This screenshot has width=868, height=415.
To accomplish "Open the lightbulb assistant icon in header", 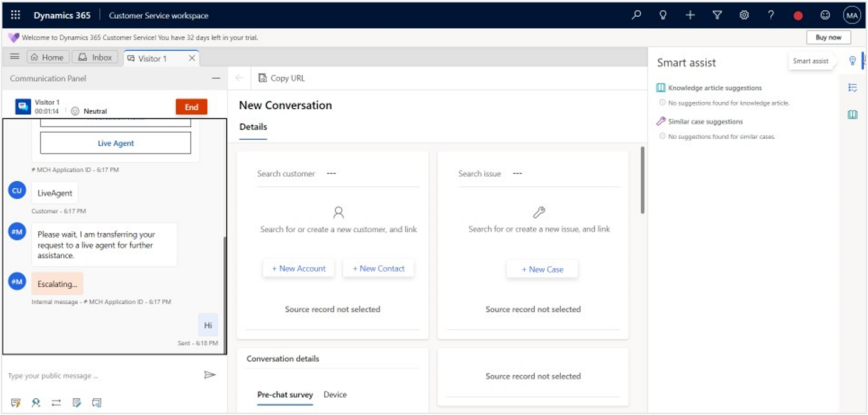I will click(663, 15).
